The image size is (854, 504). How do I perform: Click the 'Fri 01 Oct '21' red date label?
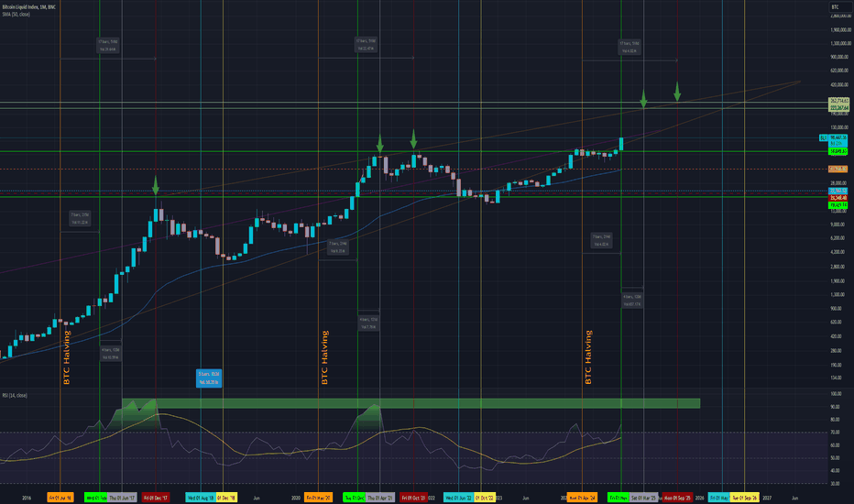pos(413,498)
